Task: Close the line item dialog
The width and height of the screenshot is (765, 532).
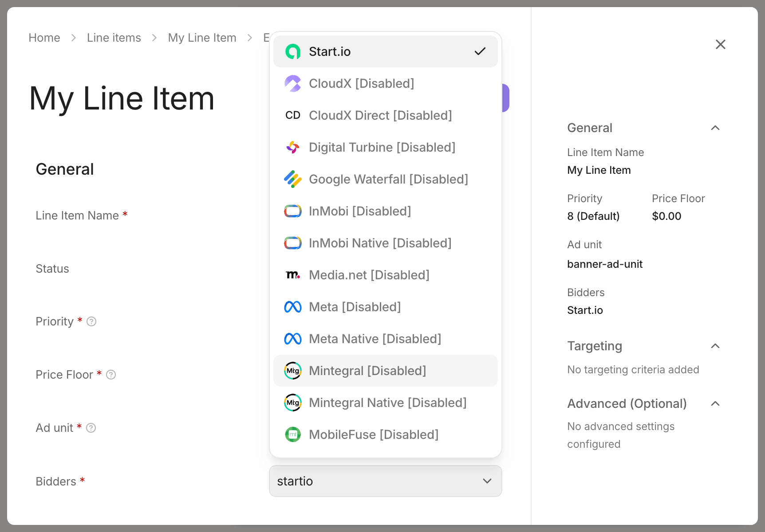Action: (721, 44)
